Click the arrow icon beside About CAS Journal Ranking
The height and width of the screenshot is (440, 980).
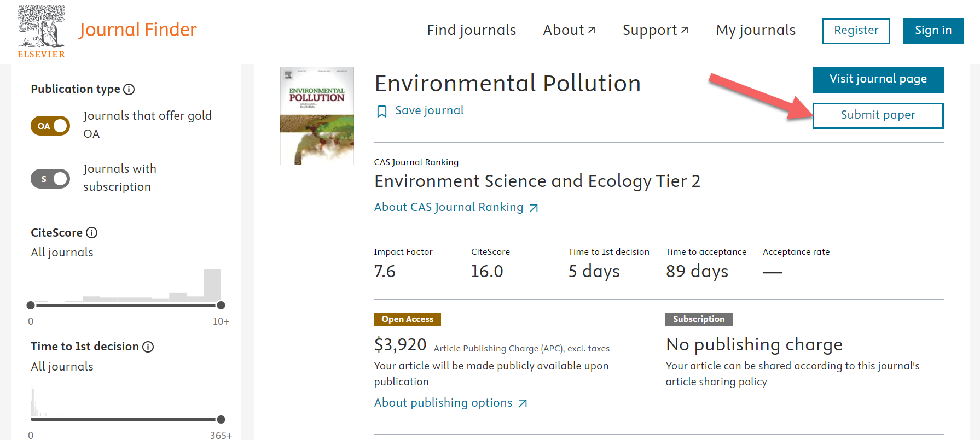(x=534, y=208)
